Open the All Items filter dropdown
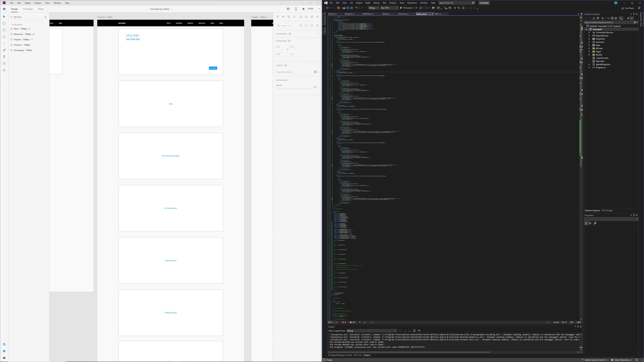Screen dimensions: 644x362 click(45, 17)
